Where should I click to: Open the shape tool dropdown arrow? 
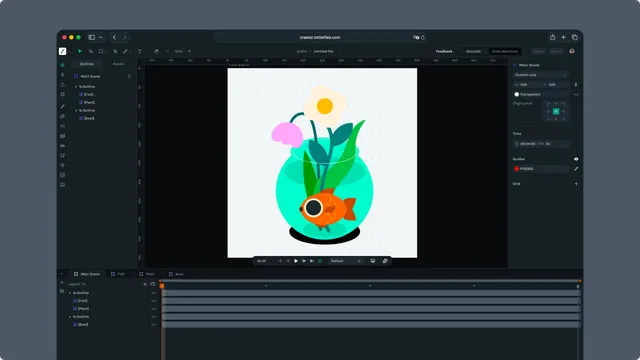pos(106,51)
